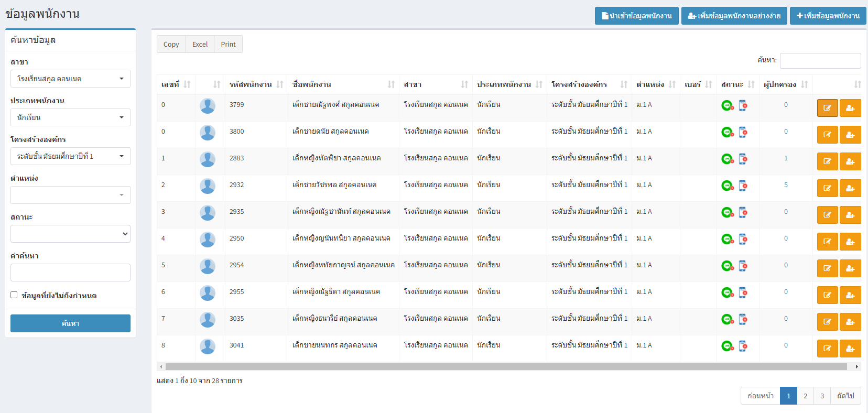The width and height of the screenshot is (868, 413).
Task: Click the horizontal scrollbar under the table
Action: click(506, 366)
